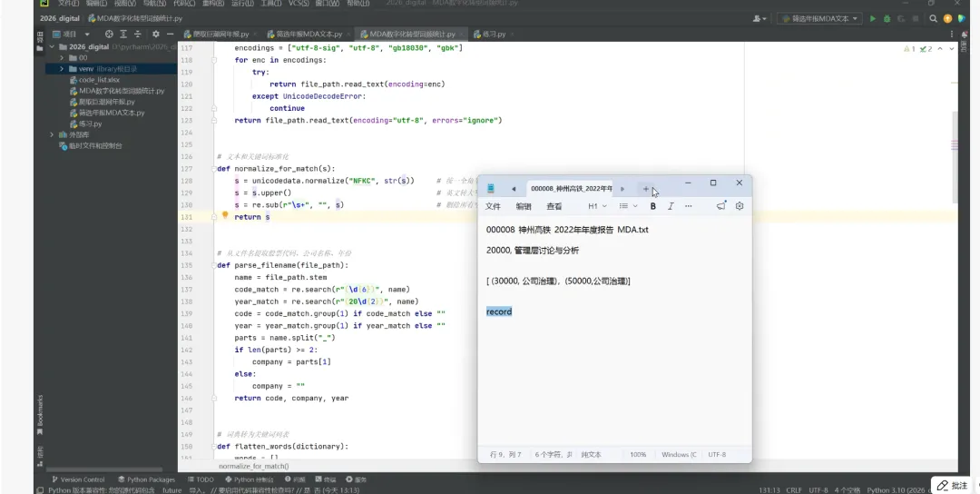This screenshot has width=980, height=494.
Task: Open Notepad more formatting options ellipsis
Action: (688, 206)
